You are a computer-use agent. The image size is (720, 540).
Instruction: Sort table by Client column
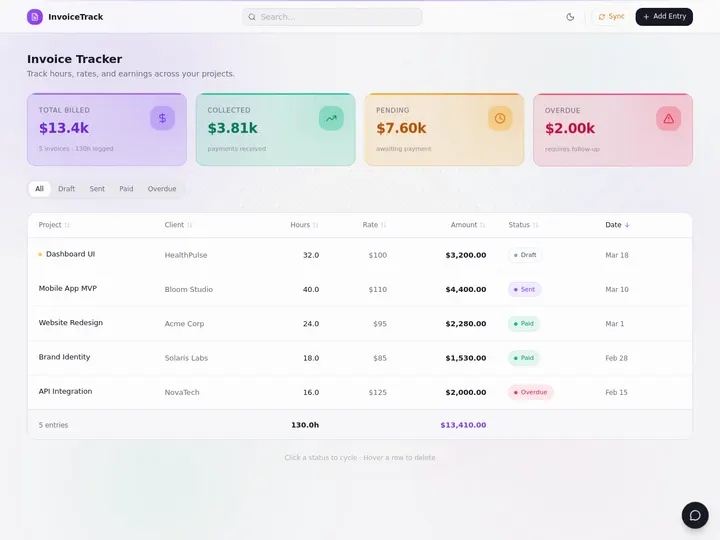pos(178,225)
